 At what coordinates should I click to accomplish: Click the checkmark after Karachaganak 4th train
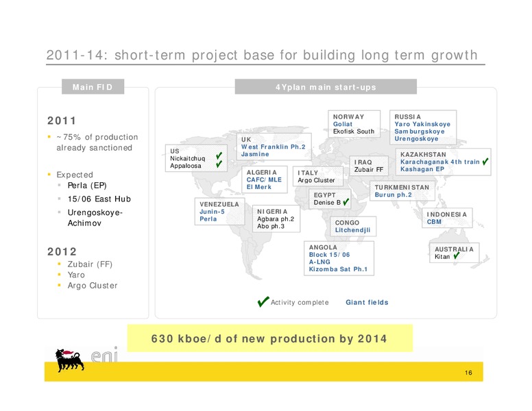click(485, 162)
